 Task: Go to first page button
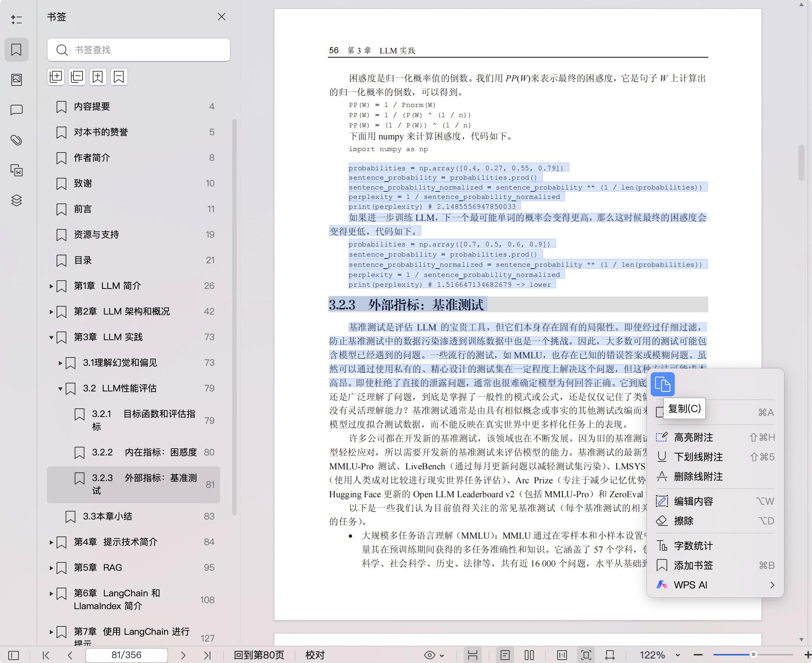(46, 655)
